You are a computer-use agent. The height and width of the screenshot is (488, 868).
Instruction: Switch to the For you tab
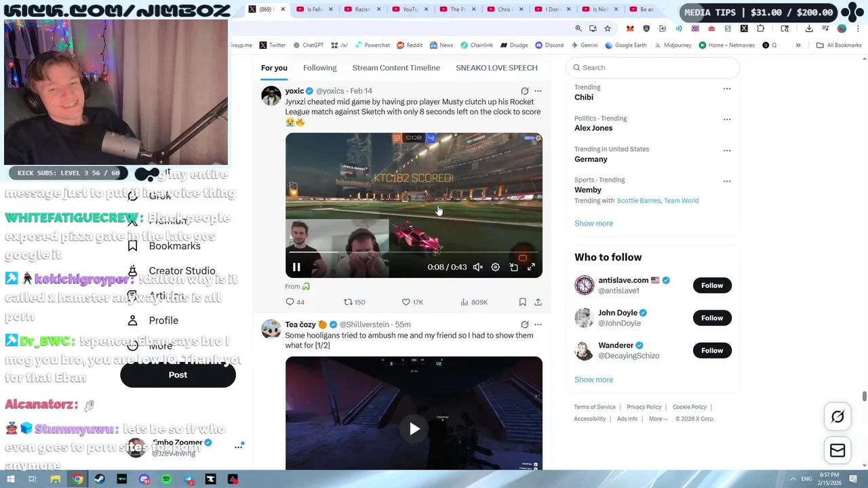pyautogui.click(x=274, y=68)
